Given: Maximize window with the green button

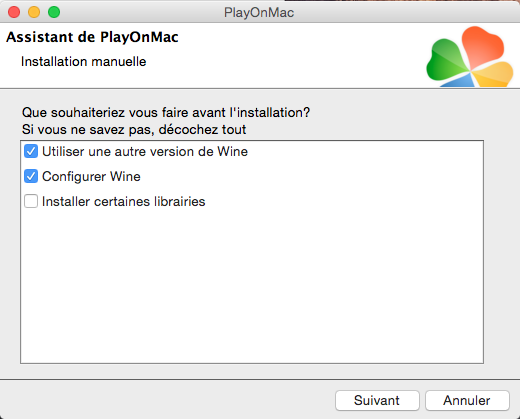Looking at the screenshot, I should coord(54,12).
